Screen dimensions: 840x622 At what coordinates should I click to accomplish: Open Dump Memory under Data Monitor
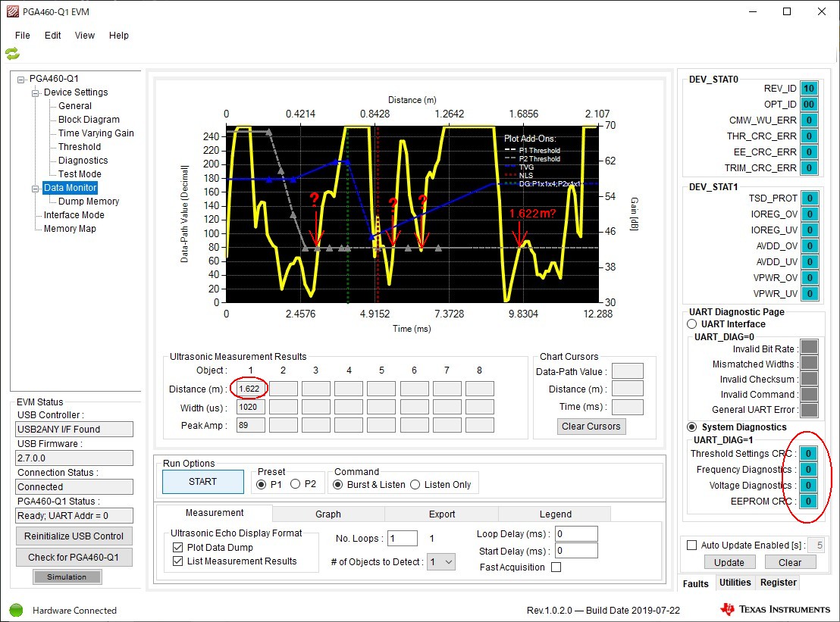(89, 202)
